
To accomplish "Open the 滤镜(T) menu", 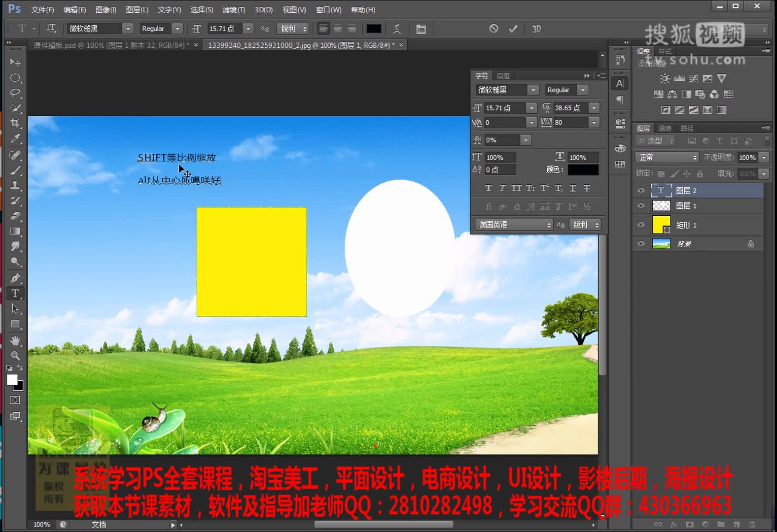I will (234, 10).
